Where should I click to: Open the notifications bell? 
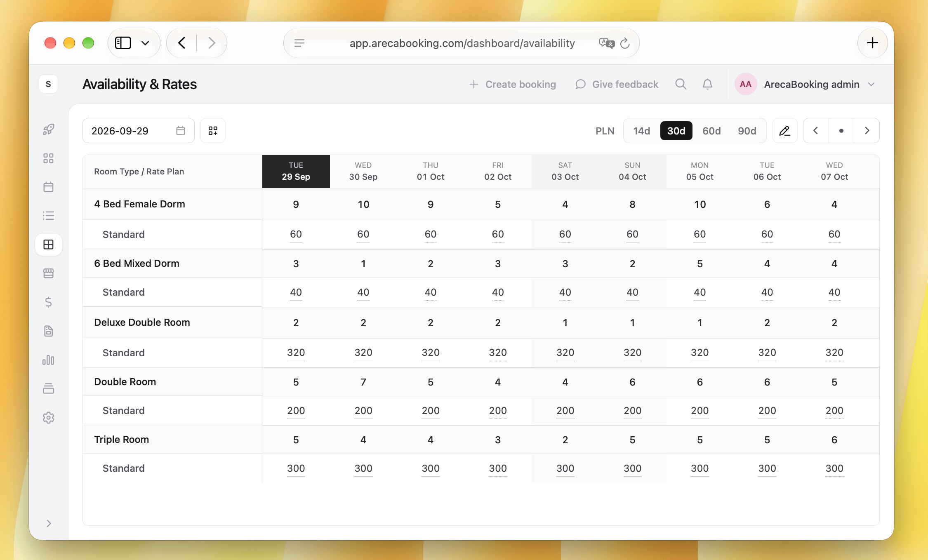707,84
